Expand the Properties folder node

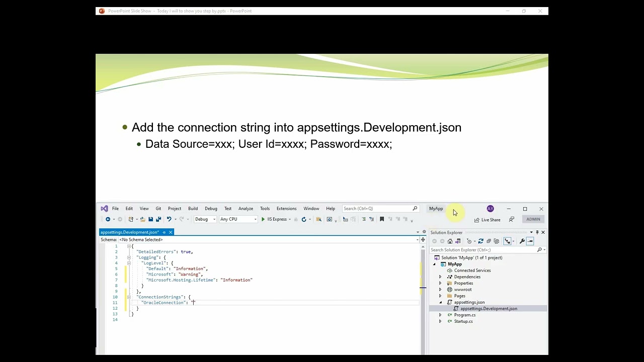coord(440,283)
